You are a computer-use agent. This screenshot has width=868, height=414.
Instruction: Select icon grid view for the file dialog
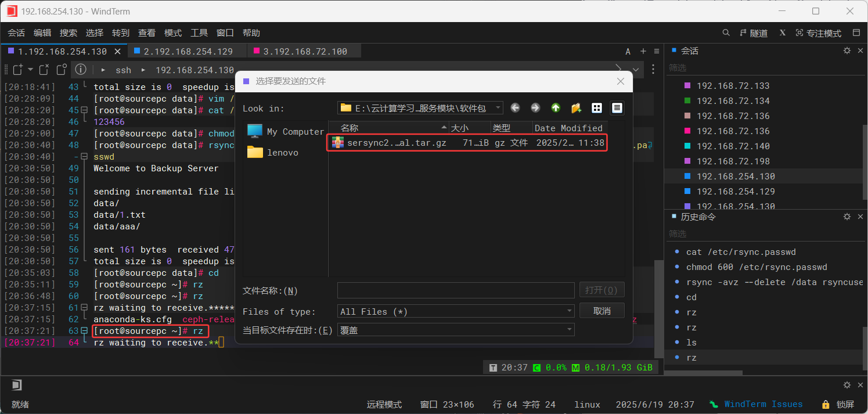(597, 107)
